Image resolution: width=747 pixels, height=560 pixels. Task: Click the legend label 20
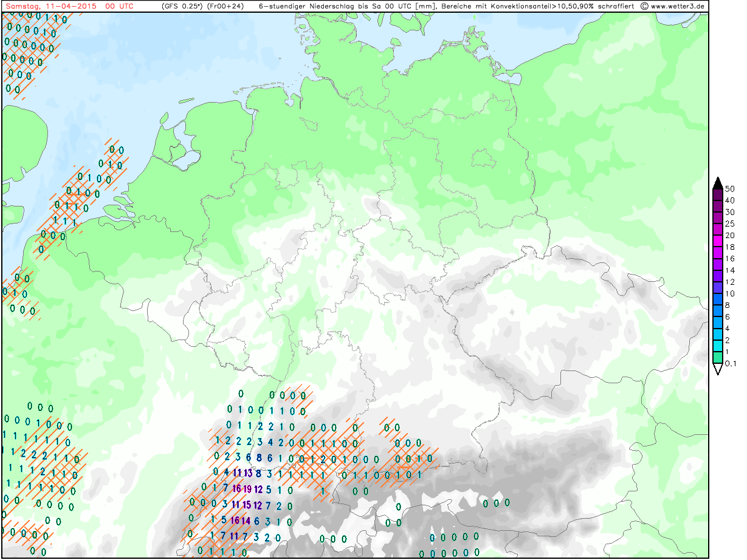click(730, 235)
